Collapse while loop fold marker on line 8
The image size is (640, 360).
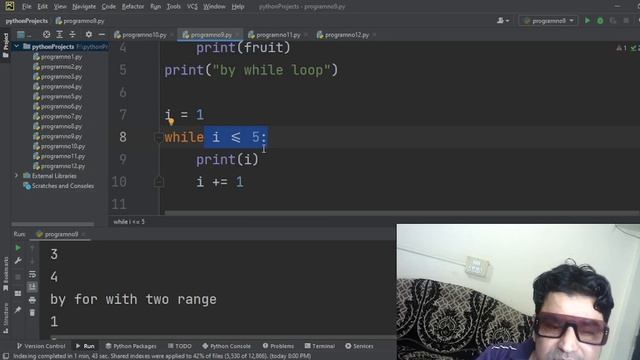coord(159,137)
